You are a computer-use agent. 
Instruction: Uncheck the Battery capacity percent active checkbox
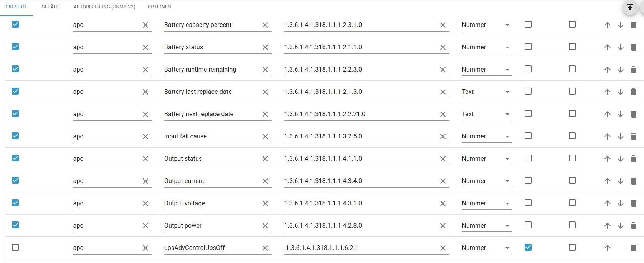(15, 24)
